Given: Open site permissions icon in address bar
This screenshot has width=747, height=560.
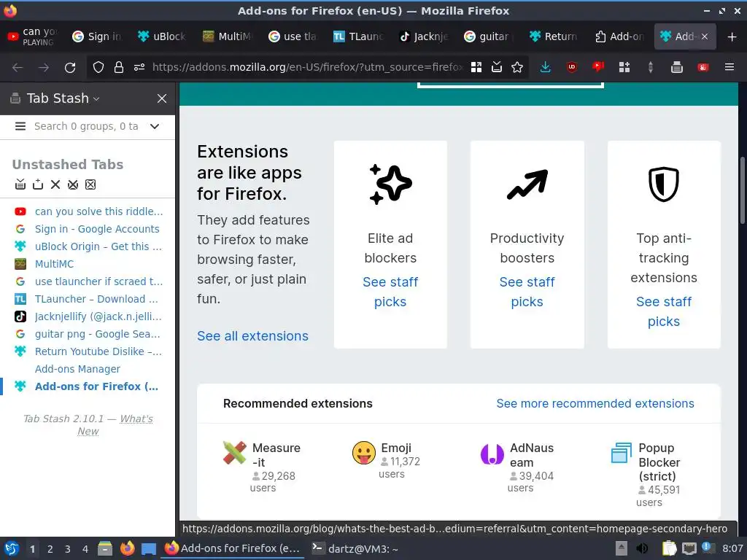Looking at the screenshot, I should [x=139, y=67].
